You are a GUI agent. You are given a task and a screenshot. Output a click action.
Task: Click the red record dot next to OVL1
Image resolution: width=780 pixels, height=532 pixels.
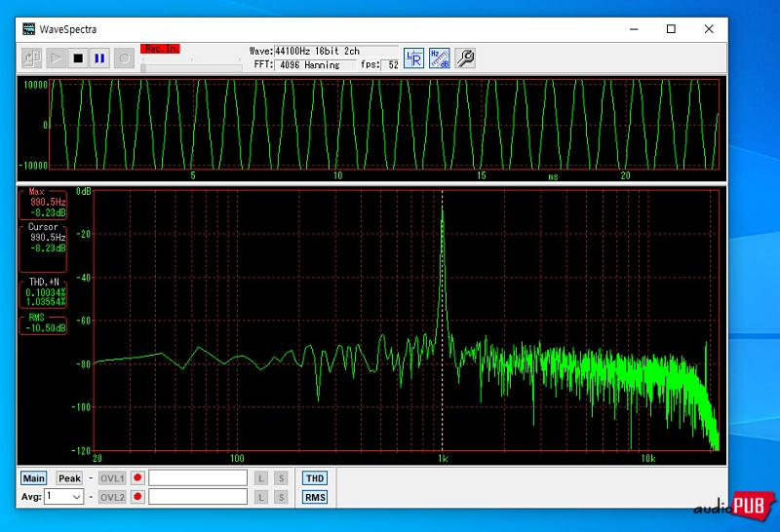(137, 478)
